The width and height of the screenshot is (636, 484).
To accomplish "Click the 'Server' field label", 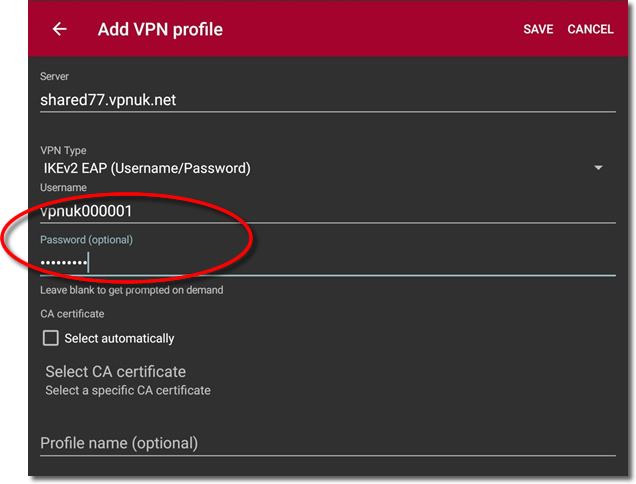I will coord(56,77).
